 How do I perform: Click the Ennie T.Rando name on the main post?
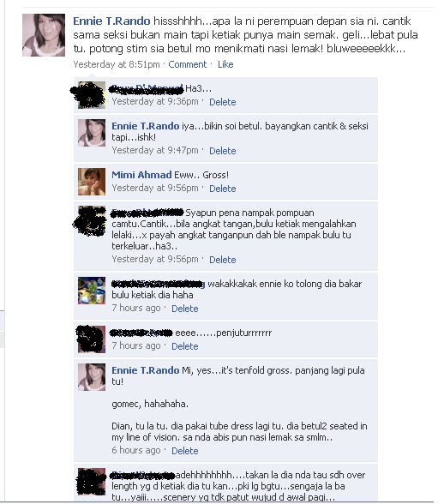tap(111, 21)
